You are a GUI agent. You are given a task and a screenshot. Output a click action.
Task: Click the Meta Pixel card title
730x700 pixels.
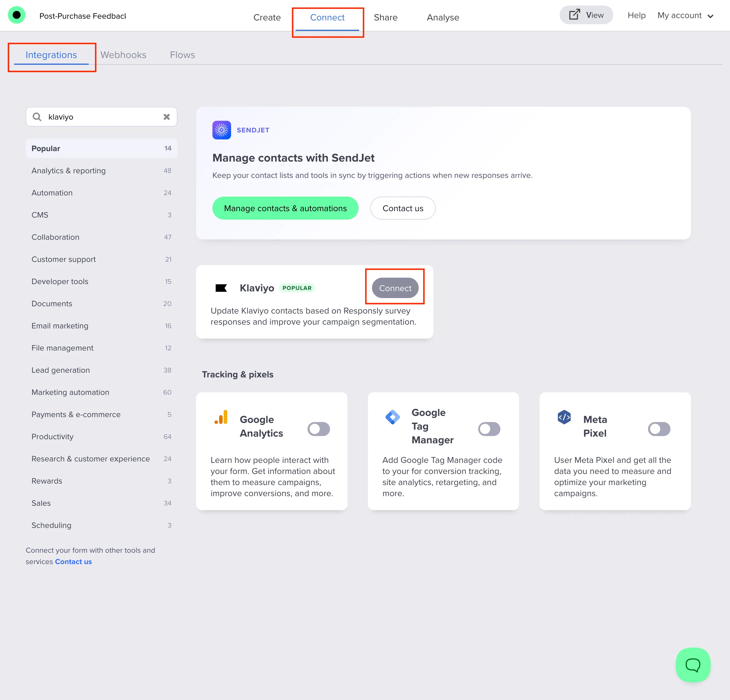[595, 426]
